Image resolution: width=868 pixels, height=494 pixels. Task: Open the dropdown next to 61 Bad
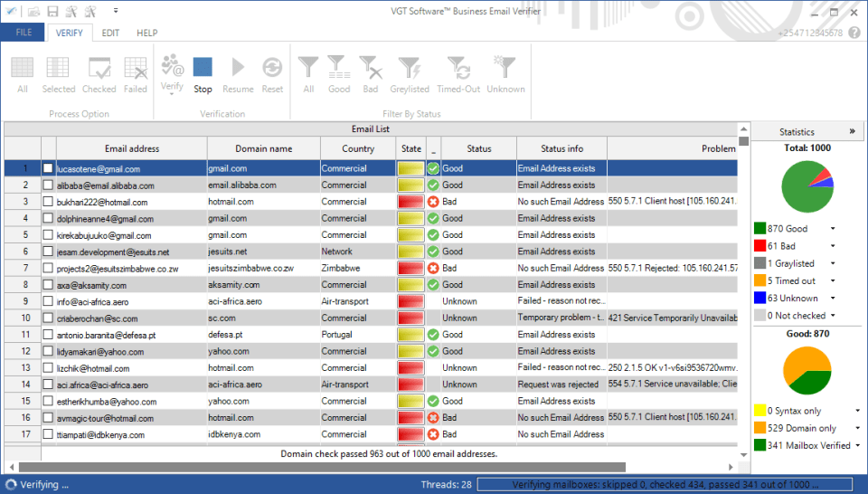(833, 246)
